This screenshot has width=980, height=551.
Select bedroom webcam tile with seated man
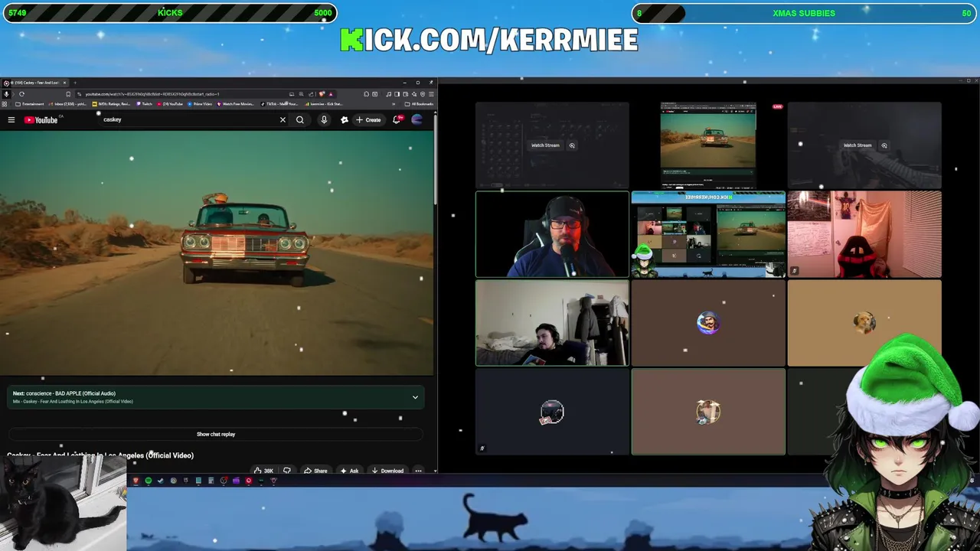tap(552, 323)
